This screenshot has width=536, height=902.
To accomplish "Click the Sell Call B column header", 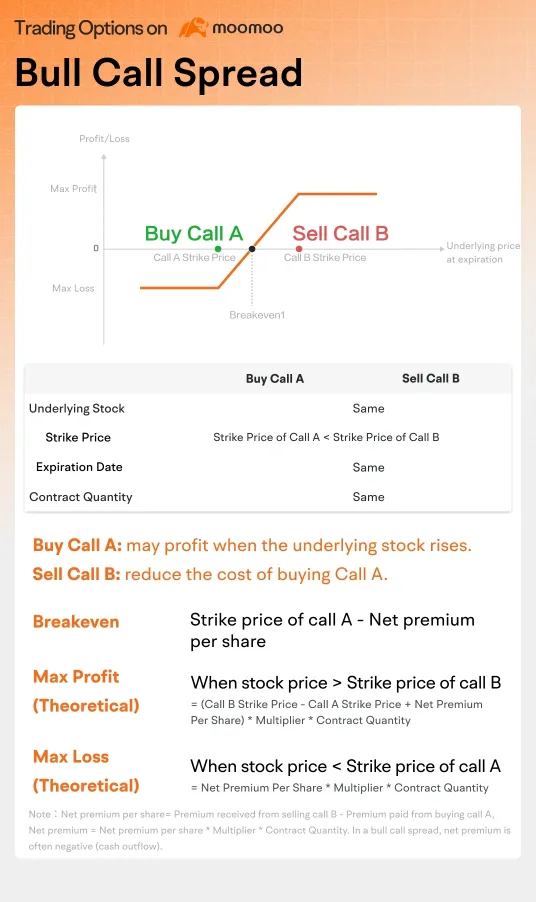I will point(431,379).
